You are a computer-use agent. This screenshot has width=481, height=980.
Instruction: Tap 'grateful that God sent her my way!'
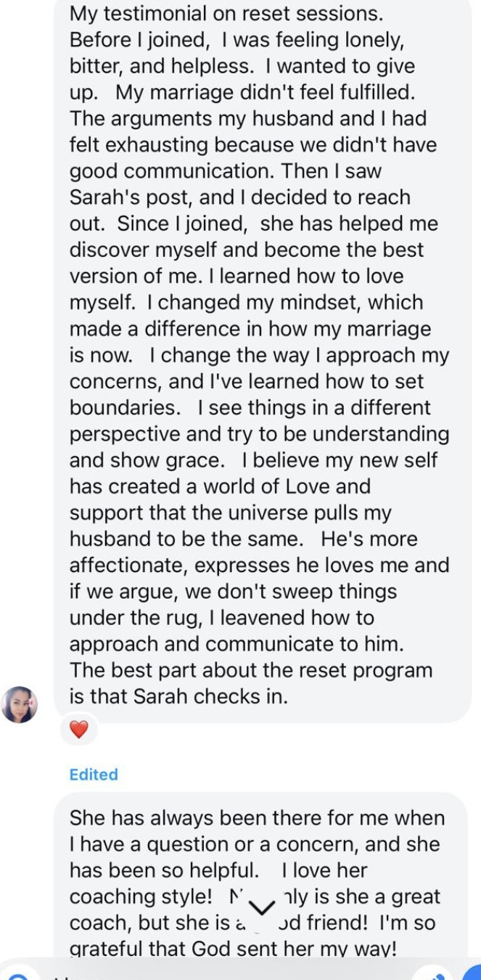[233, 948]
